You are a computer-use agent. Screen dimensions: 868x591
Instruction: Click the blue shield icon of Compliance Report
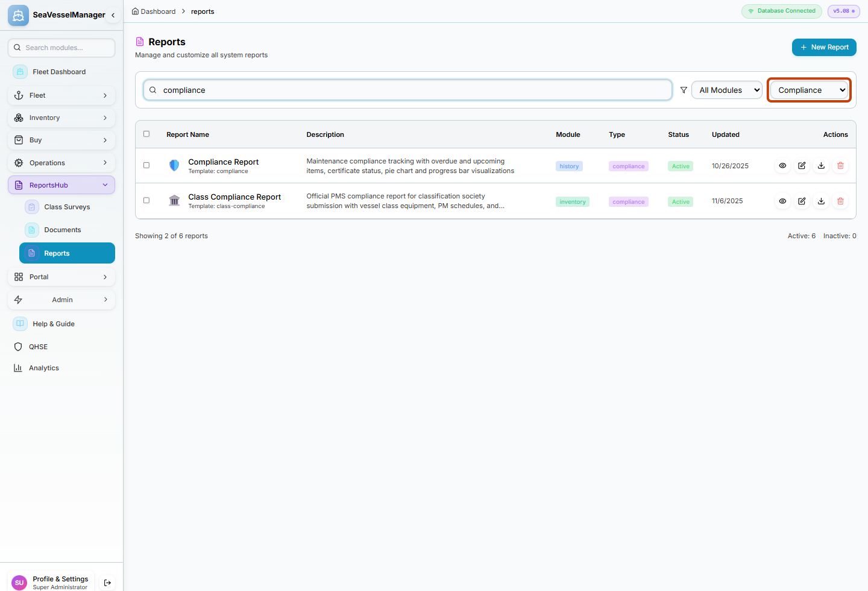click(x=174, y=165)
